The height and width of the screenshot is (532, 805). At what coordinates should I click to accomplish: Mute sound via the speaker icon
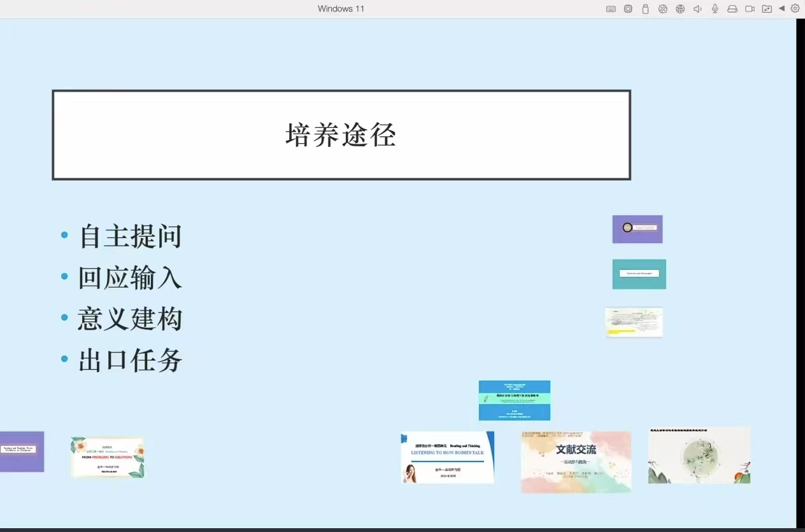(x=697, y=9)
